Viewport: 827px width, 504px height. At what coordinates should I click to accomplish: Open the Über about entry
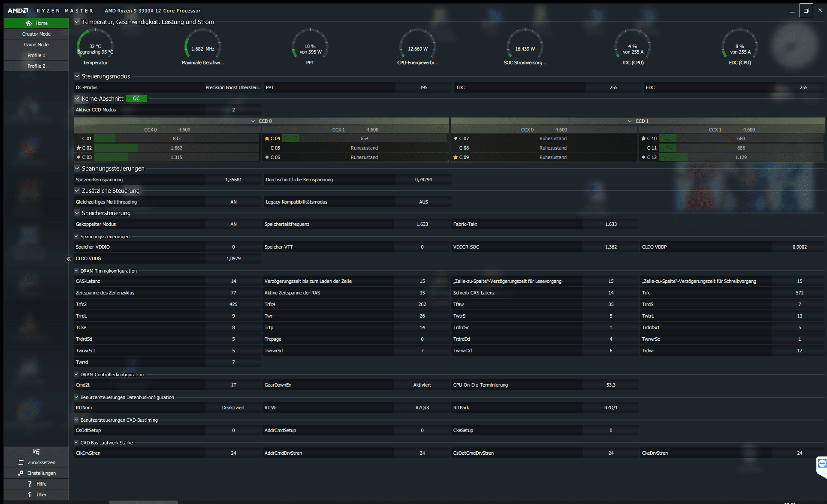[36, 495]
